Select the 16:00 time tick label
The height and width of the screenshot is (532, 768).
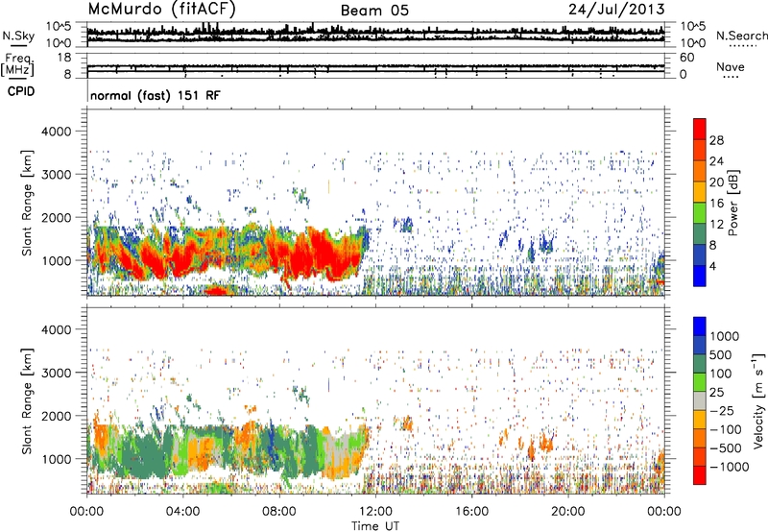(x=471, y=512)
